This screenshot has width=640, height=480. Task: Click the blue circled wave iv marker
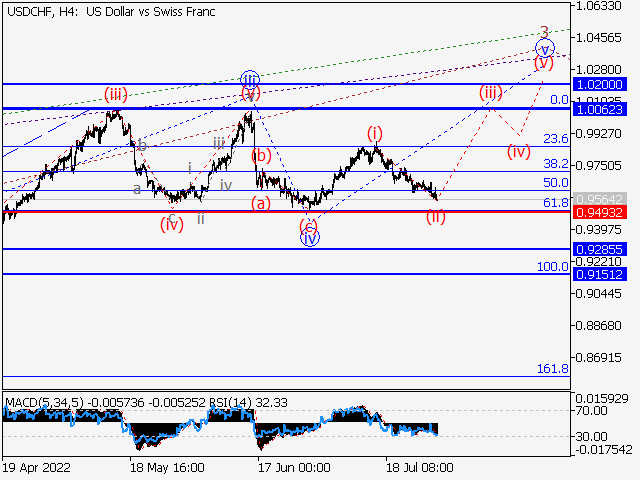point(310,238)
